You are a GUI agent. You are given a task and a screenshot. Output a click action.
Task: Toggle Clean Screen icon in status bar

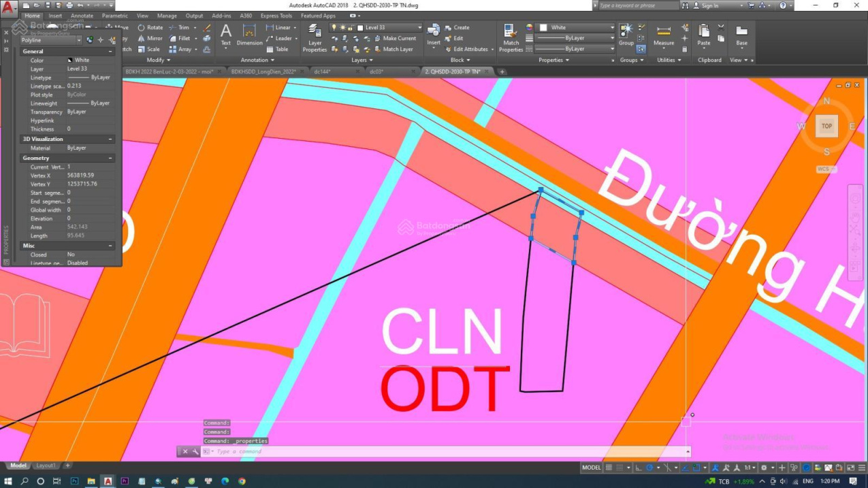(x=850, y=468)
